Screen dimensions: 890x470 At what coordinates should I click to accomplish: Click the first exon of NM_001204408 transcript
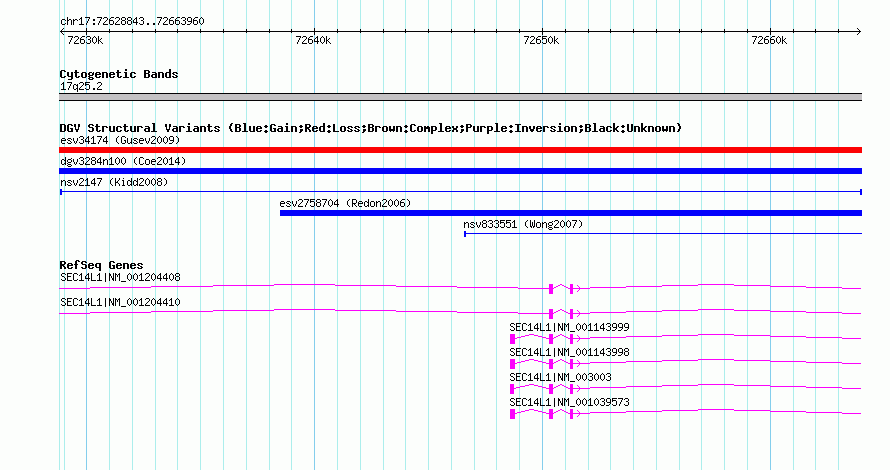tap(551, 289)
